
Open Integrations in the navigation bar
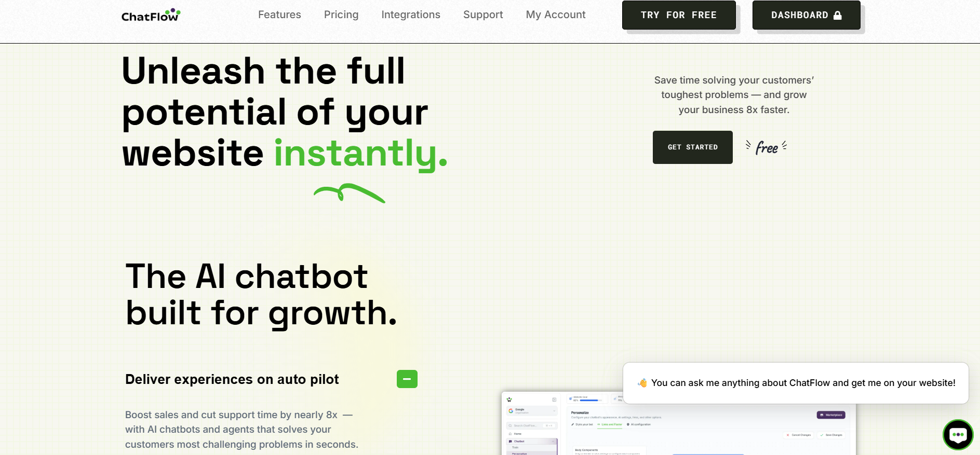coord(411,15)
